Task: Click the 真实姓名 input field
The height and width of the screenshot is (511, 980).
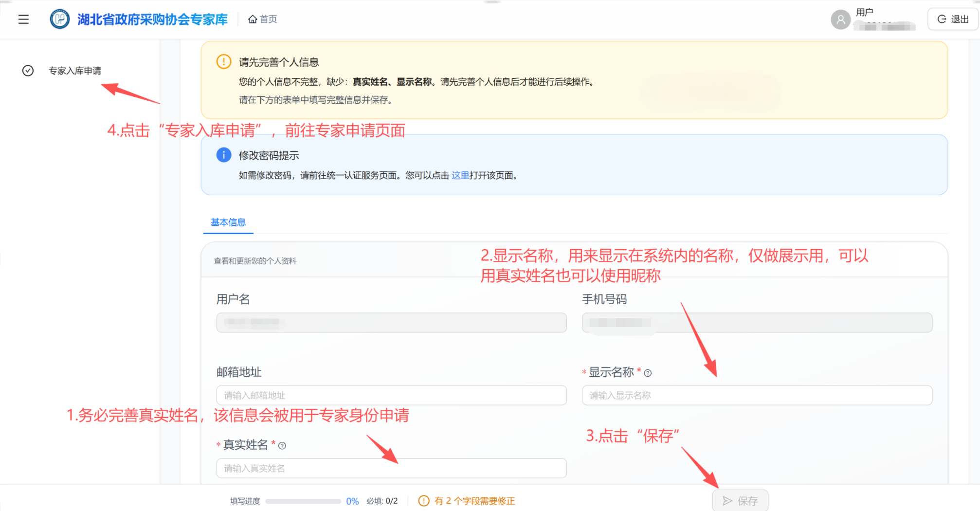Action: 391,468
